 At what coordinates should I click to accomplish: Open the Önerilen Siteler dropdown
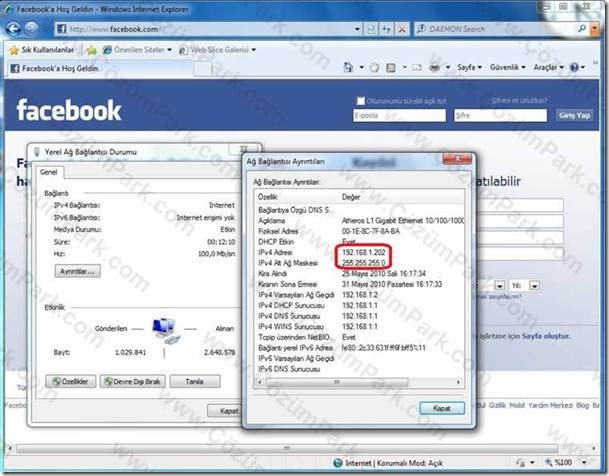point(137,50)
